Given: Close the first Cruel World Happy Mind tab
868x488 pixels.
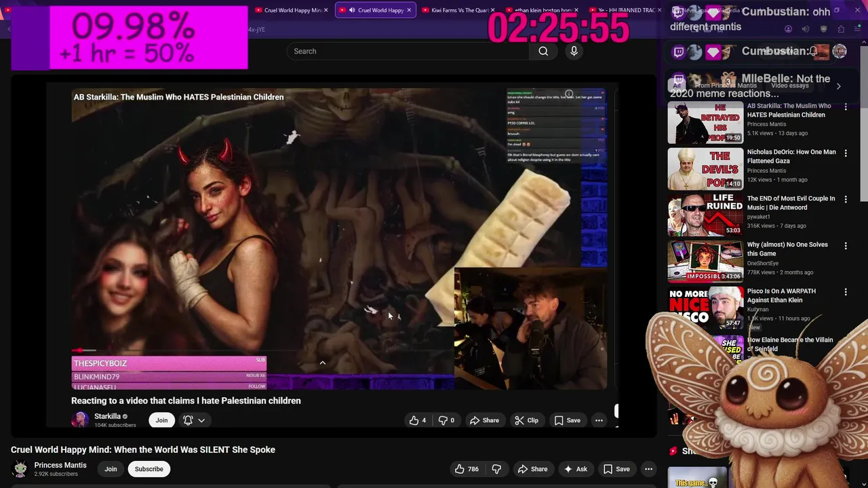Looking at the screenshot, I should click(325, 10).
